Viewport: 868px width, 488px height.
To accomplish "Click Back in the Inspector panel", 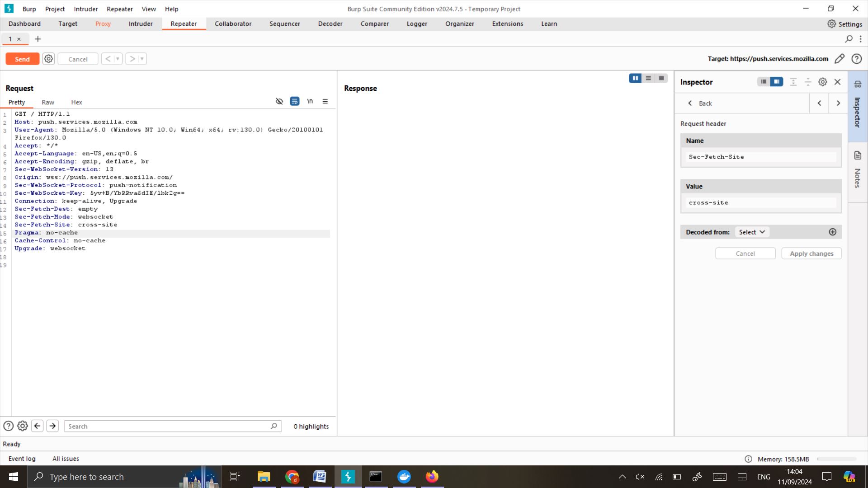I will point(701,103).
